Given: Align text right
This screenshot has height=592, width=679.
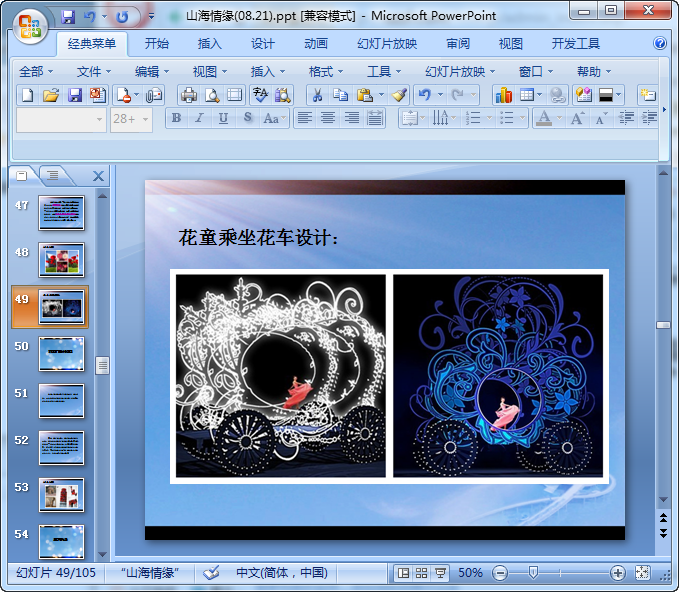Looking at the screenshot, I should 352,118.
